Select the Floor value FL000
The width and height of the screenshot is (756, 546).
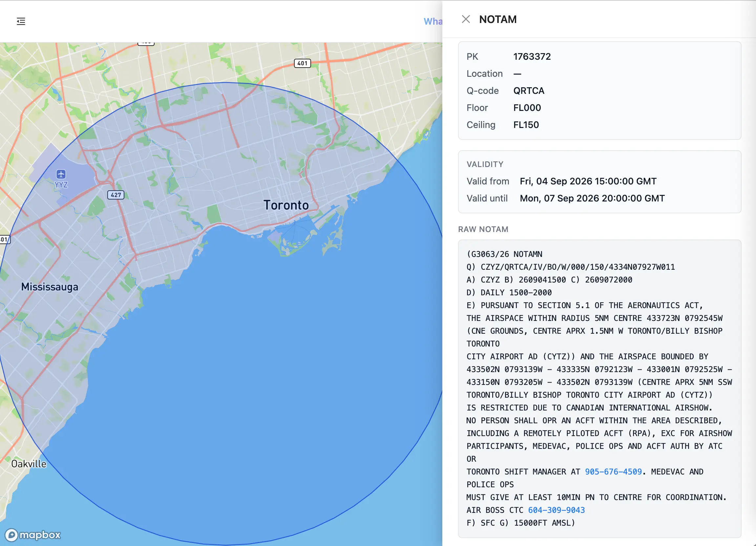click(x=527, y=108)
